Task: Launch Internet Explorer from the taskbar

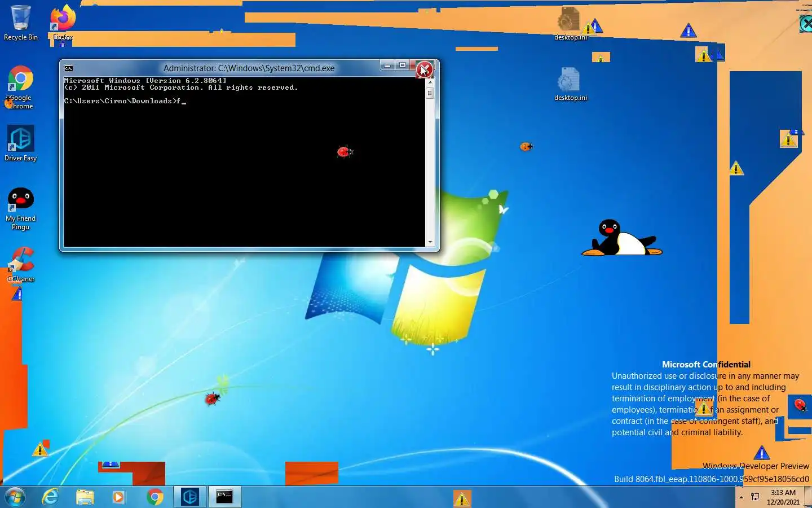Action: (51, 497)
